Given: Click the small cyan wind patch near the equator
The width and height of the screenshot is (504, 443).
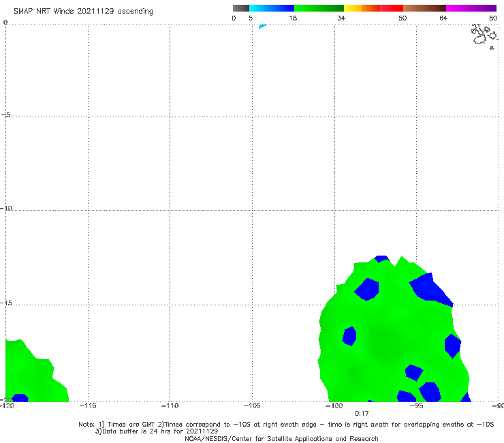Looking at the screenshot, I should tap(263, 27).
